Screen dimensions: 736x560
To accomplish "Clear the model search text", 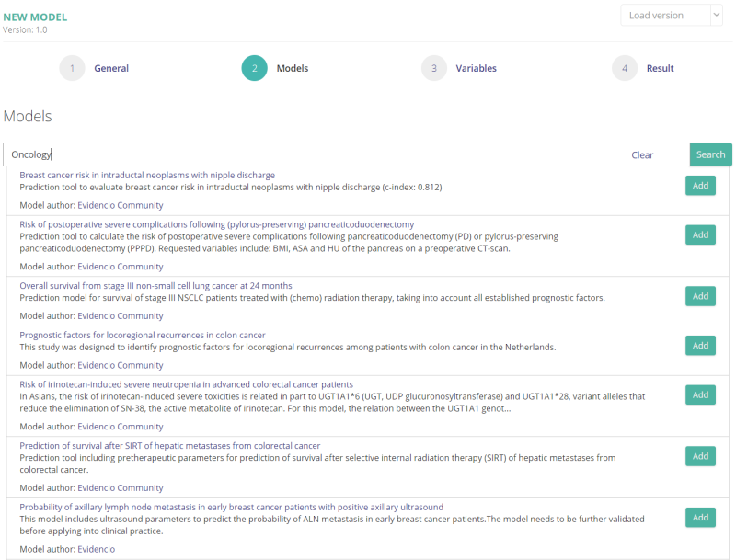I will click(642, 154).
